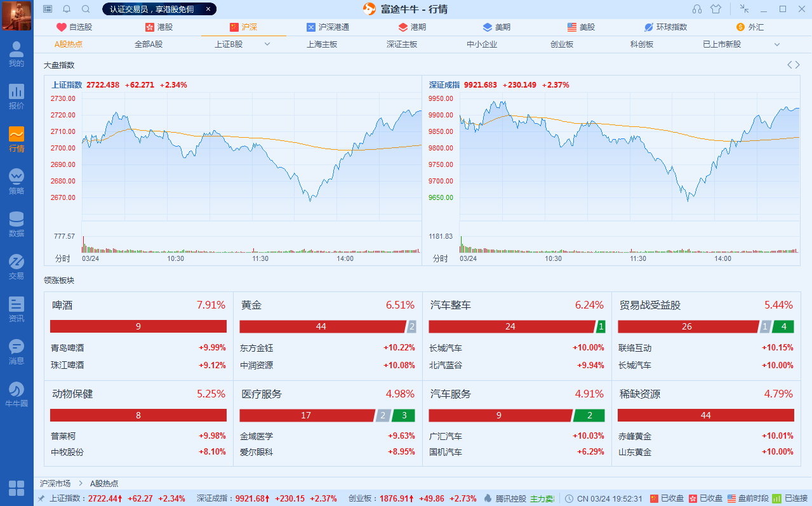Switch to the 自选股 watchlist tab
The image size is (812, 506).
(x=74, y=27)
